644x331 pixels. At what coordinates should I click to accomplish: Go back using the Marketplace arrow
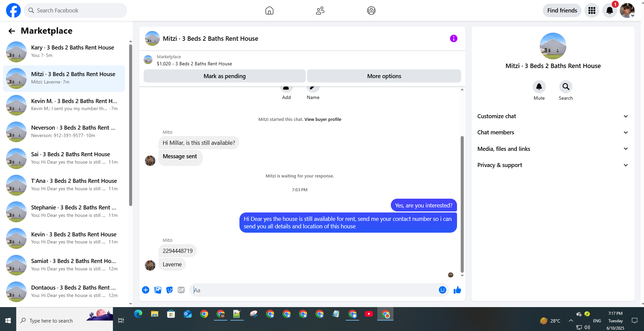tap(12, 31)
